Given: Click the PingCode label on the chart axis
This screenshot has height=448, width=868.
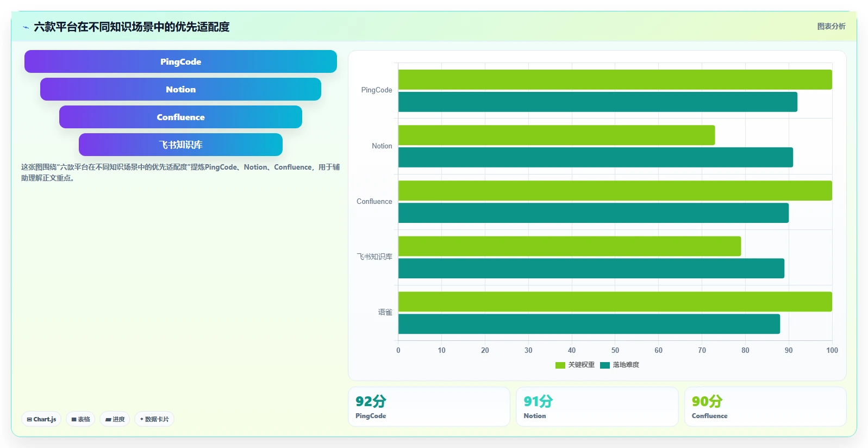Looking at the screenshot, I should click(x=377, y=90).
